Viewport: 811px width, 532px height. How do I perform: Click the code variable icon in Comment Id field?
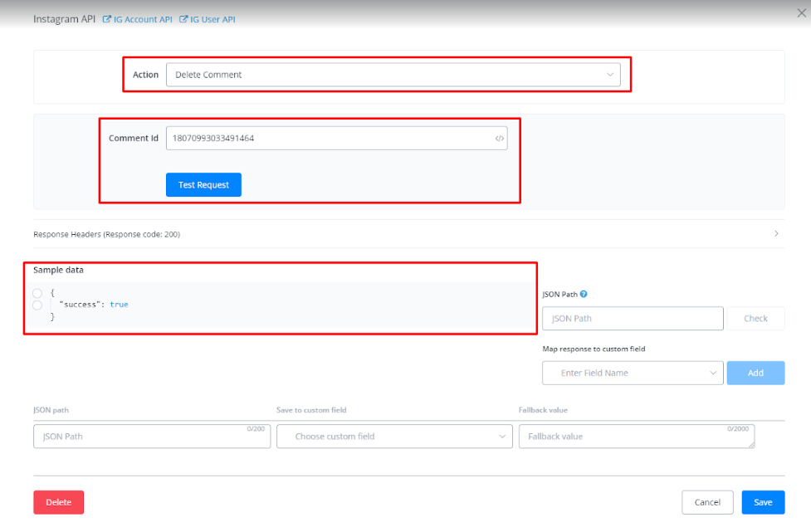tap(499, 139)
